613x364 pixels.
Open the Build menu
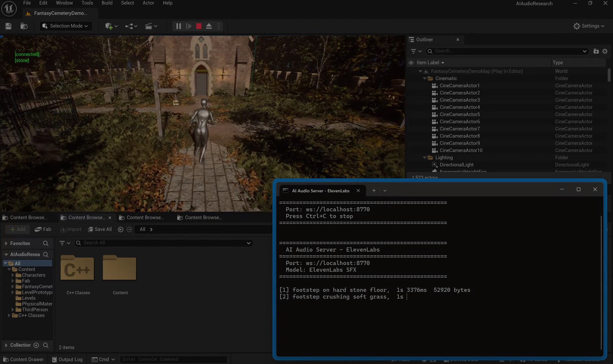[x=107, y=3]
